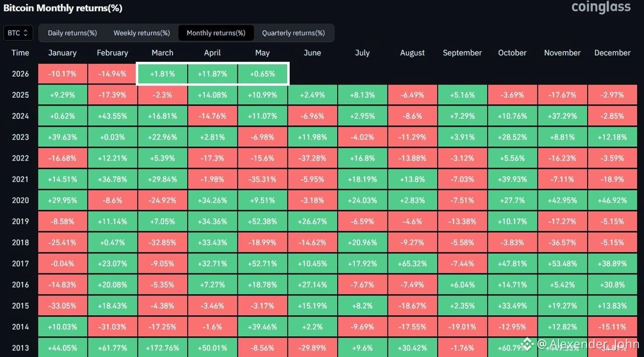Click the +53.48% November 2017 cell

(x=562, y=264)
